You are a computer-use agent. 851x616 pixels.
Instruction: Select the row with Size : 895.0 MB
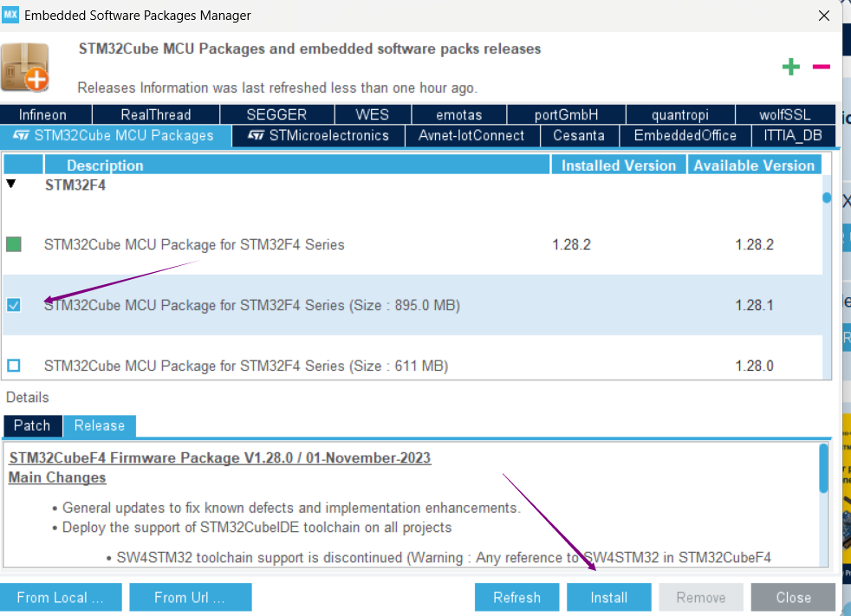tap(413, 305)
